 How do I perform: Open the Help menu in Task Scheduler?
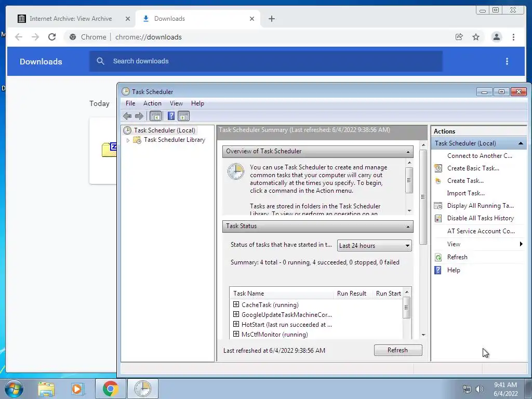coord(197,103)
